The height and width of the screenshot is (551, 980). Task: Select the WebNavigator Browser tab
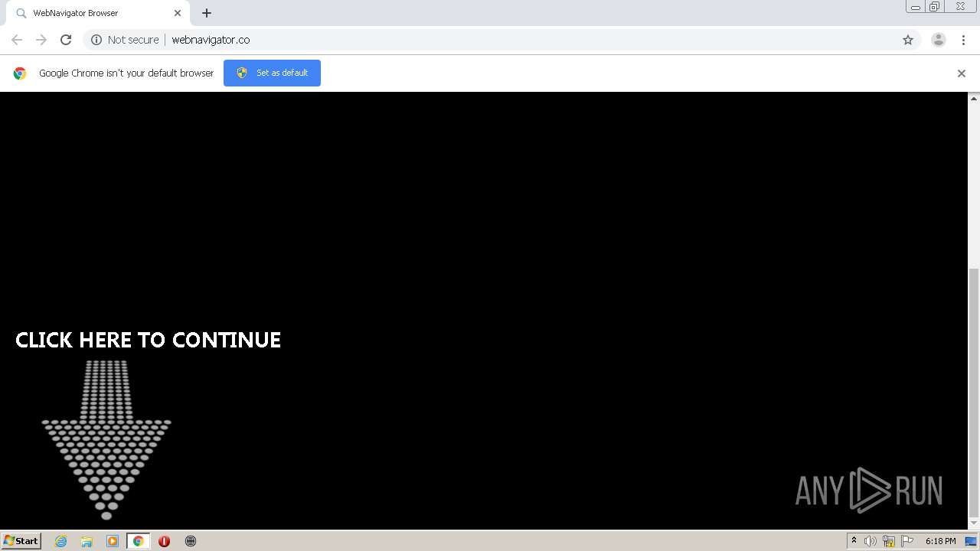[x=97, y=13]
